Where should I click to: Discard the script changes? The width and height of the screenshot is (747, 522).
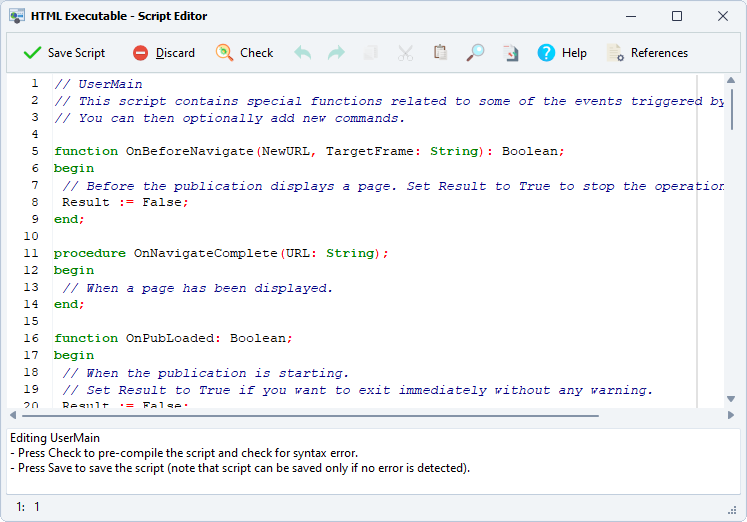click(x=164, y=53)
